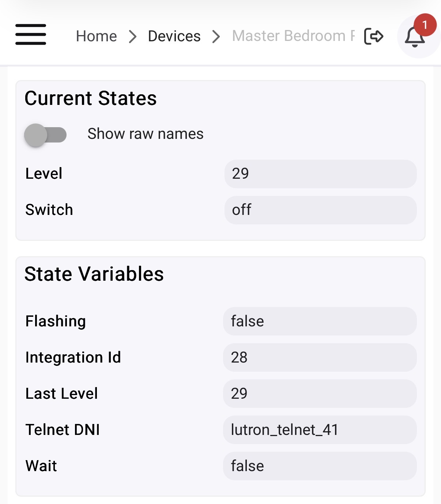Go to the Home breadcrumb
The height and width of the screenshot is (504, 441).
click(96, 36)
